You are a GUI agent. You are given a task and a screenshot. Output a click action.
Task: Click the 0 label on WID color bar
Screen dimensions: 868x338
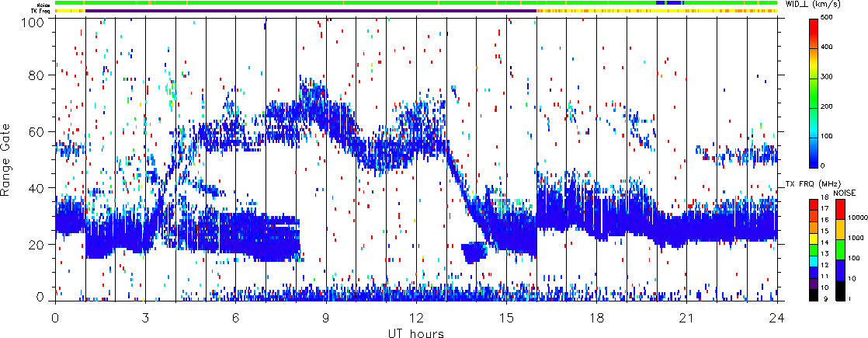click(x=825, y=166)
